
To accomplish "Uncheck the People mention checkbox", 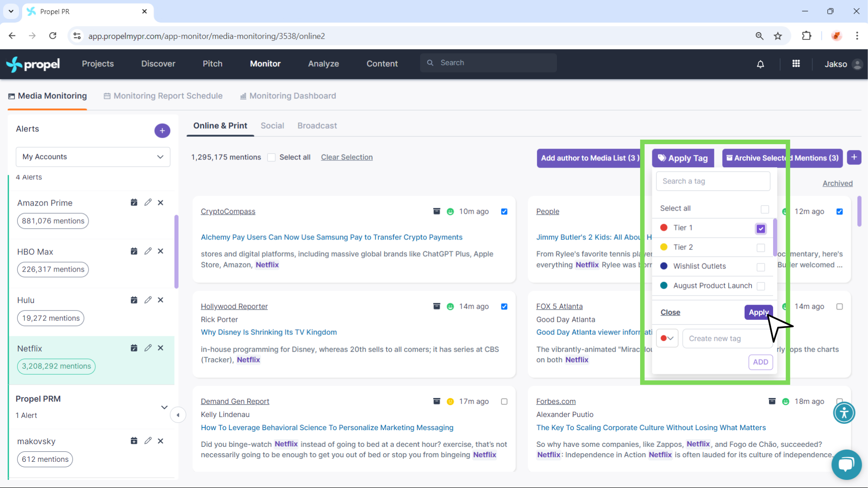I will [840, 211].
